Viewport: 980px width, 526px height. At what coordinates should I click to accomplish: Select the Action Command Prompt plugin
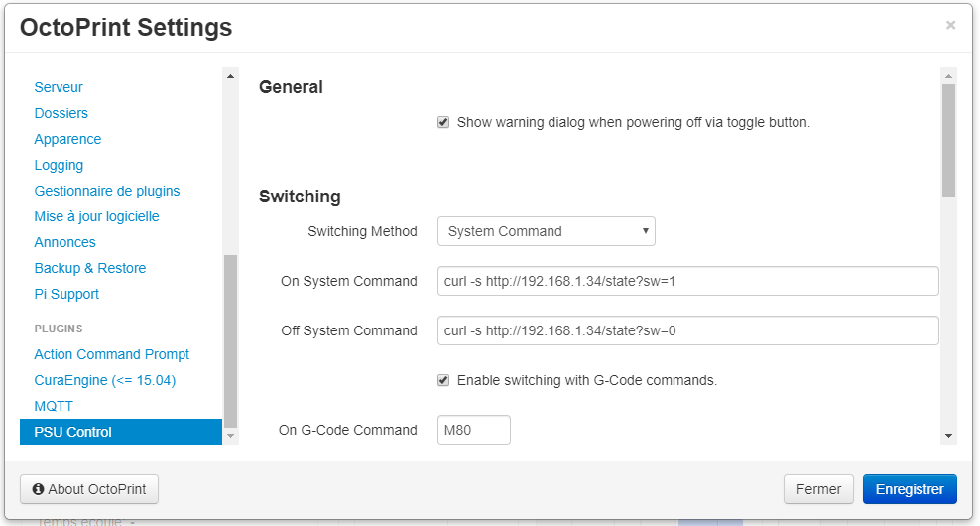coord(112,354)
